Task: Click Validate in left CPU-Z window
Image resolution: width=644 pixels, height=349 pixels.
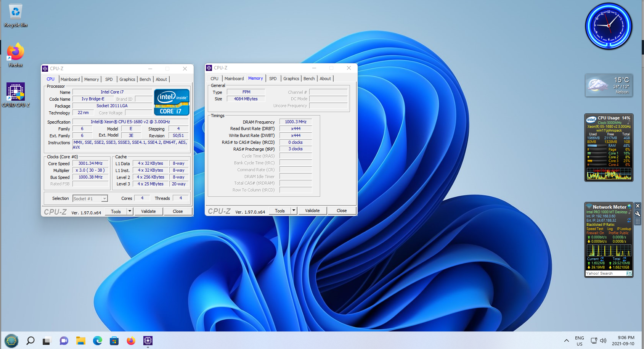Action: click(x=148, y=211)
